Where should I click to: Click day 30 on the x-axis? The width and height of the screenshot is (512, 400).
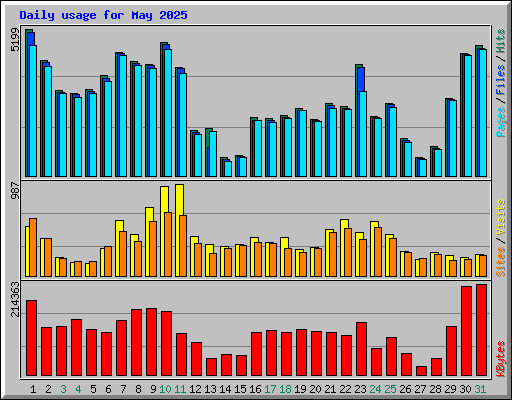click(x=465, y=389)
